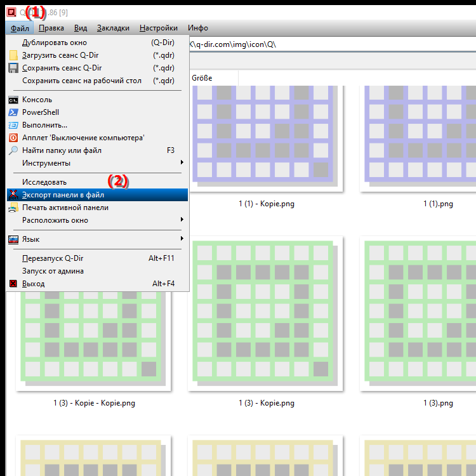Image resolution: width=476 pixels, height=476 pixels.
Task: Select thumbnail of 1 (1).png
Action: click(x=418, y=138)
